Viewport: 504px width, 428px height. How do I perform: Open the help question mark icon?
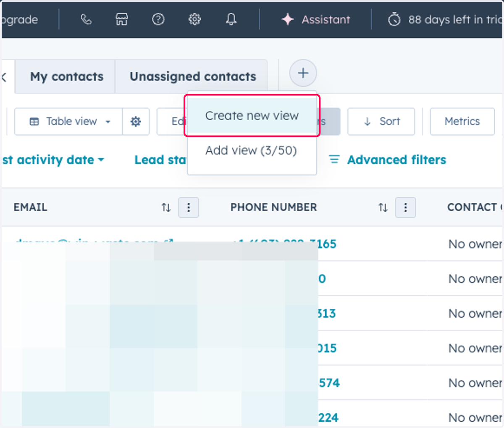[x=158, y=19]
